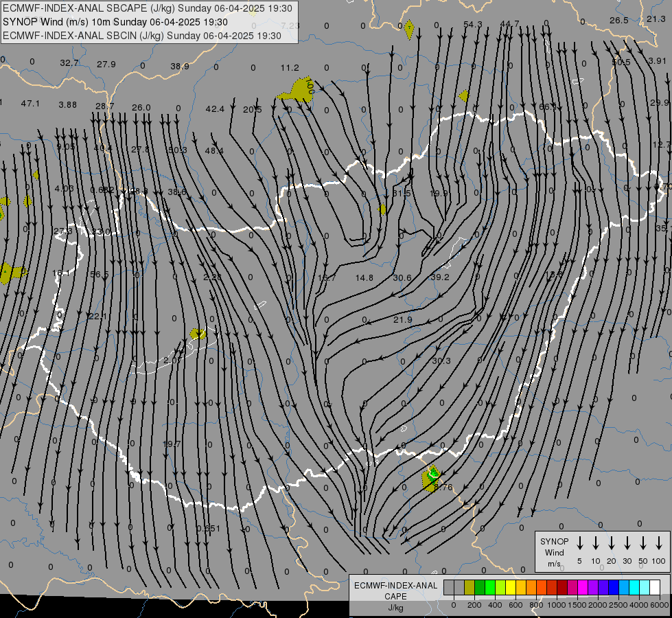Image resolution: width=672 pixels, height=618 pixels.
Task: Pick the dark green swatch in CAPE colorbar
Action: point(480,588)
